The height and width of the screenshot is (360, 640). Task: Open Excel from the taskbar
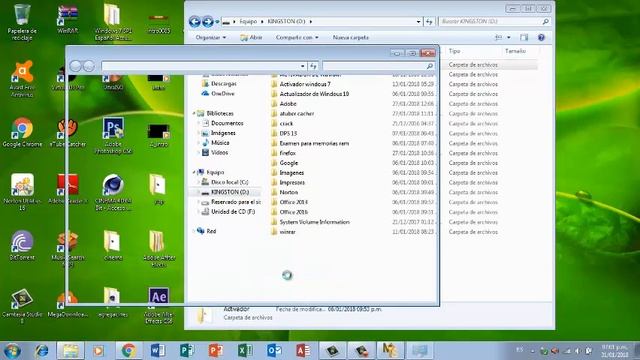pyautogui.click(x=245, y=351)
